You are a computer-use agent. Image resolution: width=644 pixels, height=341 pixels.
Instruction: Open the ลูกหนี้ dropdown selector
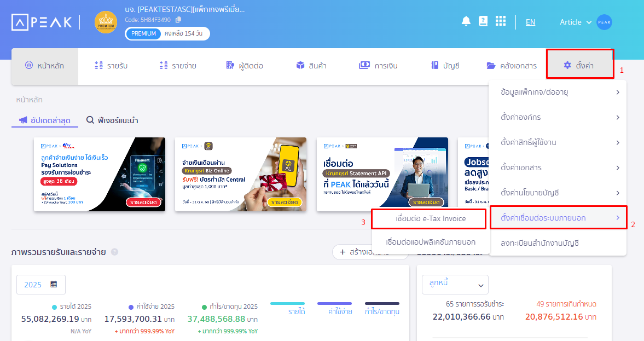click(x=455, y=285)
